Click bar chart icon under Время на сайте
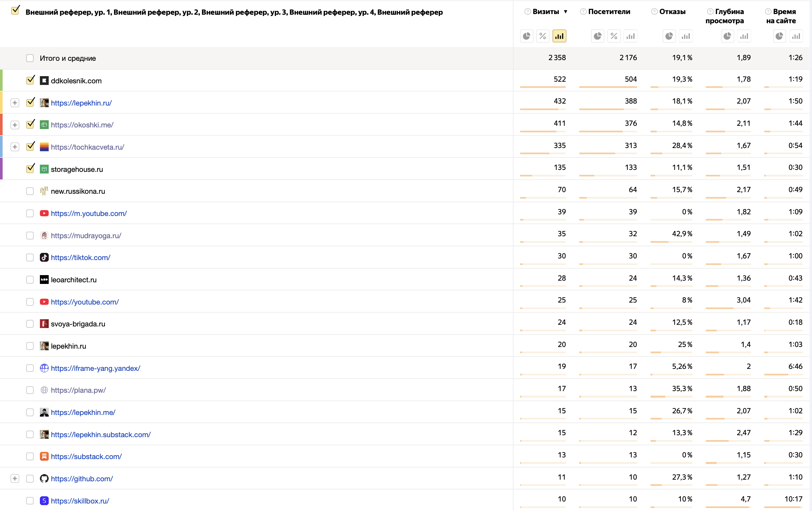The height and width of the screenshot is (511, 812). point(796,36)
